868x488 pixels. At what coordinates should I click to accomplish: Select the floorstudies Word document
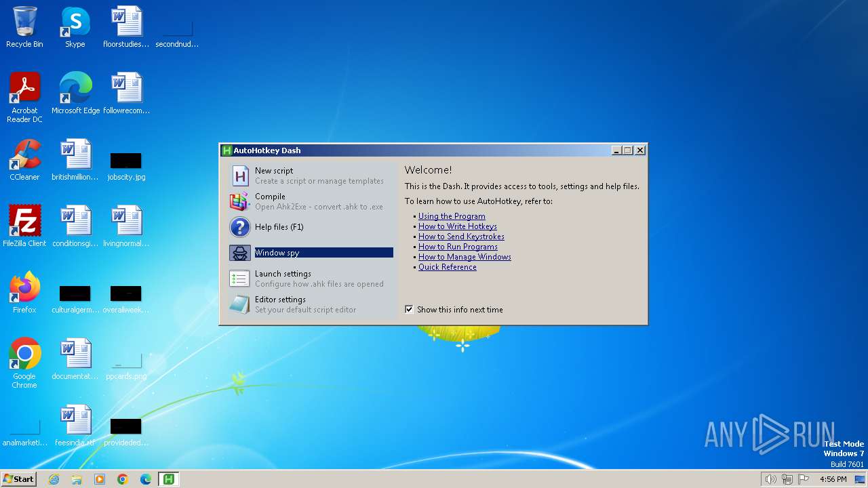coord(126,28)
